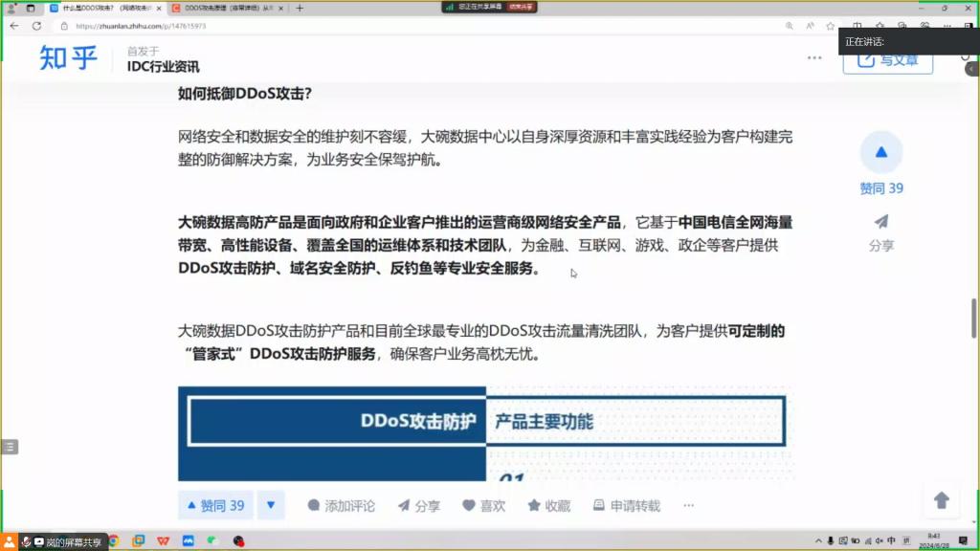Click the 写文章 button
The height and width of the screenshot is (551, 980).
[887, 60]
